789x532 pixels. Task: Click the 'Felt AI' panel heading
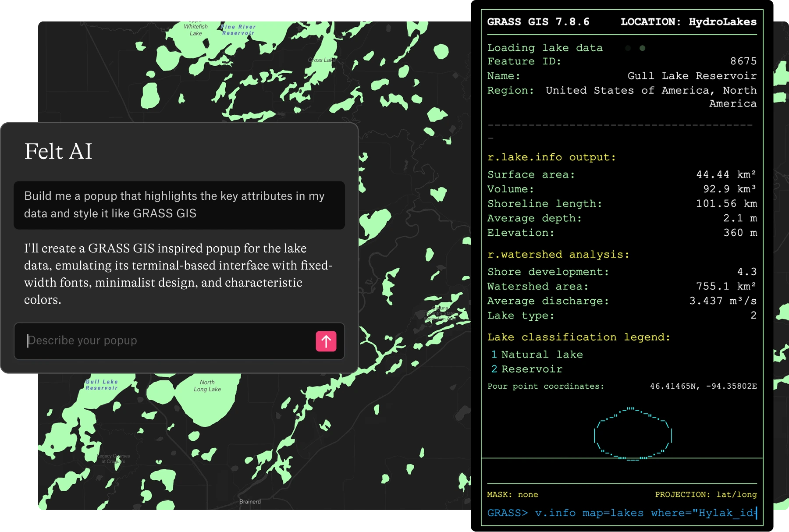point(58,152)
